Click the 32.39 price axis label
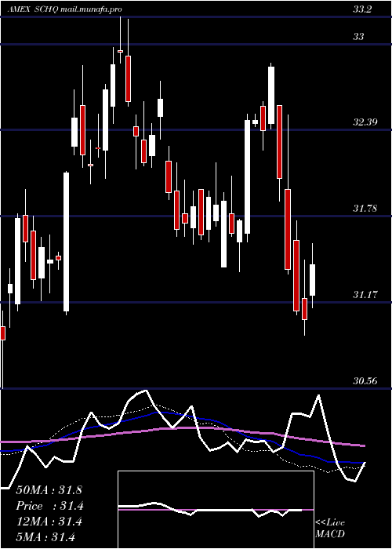The width and height of the screenshot is (392, 549). 365,122
